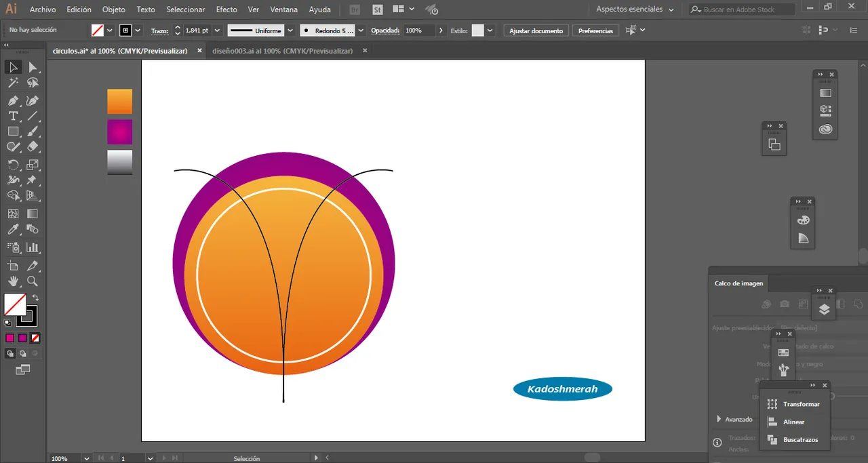
Task: Select the Pen tool
Action: click(x=13, y=100)
